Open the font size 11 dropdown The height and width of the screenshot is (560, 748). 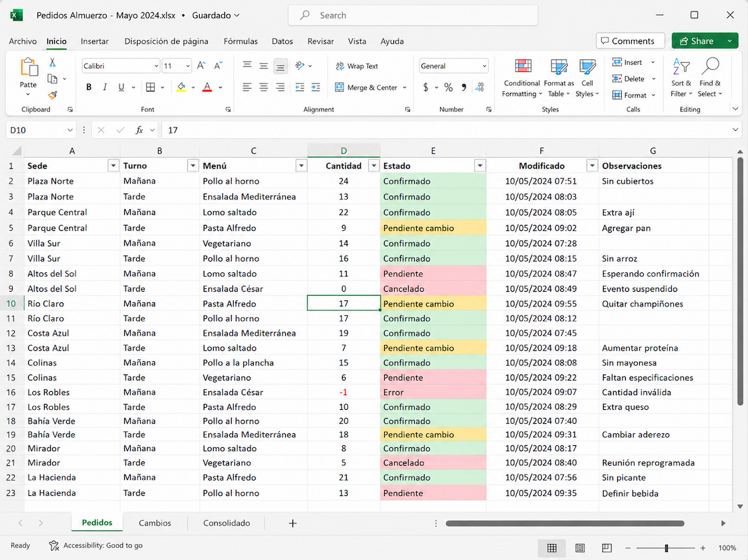[x=188, y=66]
